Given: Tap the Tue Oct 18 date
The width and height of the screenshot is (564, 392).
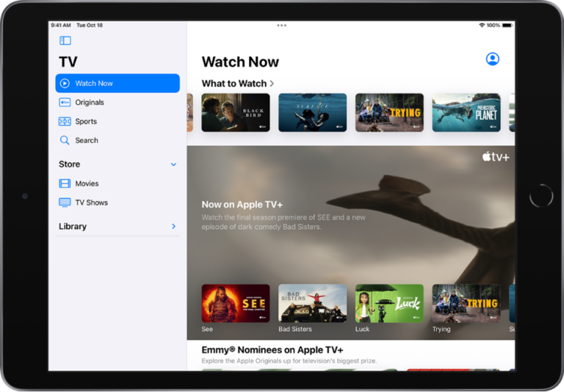Looking at the screenshot, I should pos(90,25).
